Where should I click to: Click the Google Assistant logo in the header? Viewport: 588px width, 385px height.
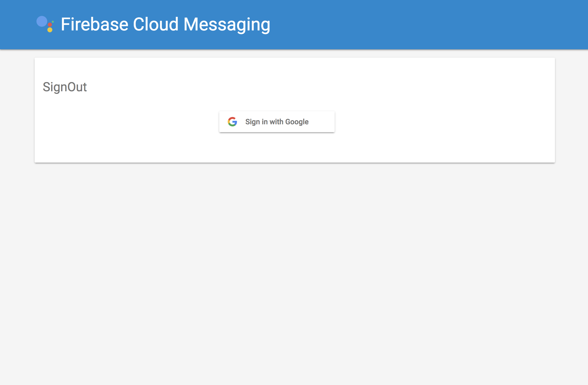(x=45, y=24)
